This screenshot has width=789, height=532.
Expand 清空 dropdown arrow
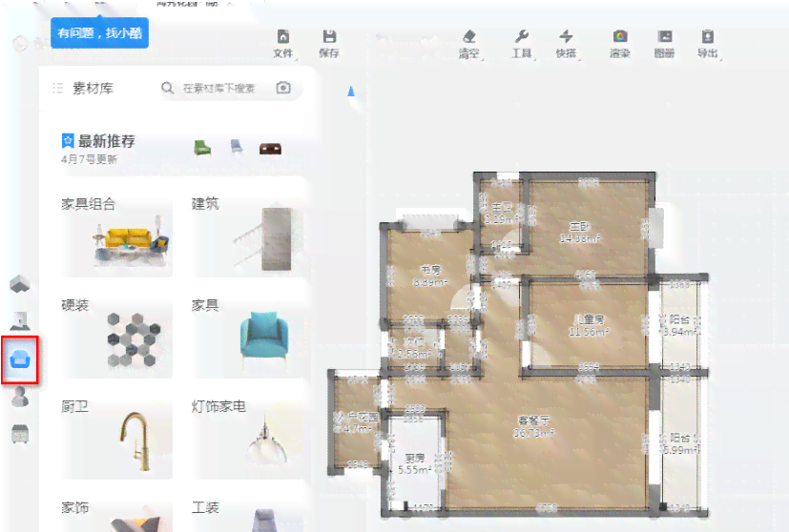[483, 59]
